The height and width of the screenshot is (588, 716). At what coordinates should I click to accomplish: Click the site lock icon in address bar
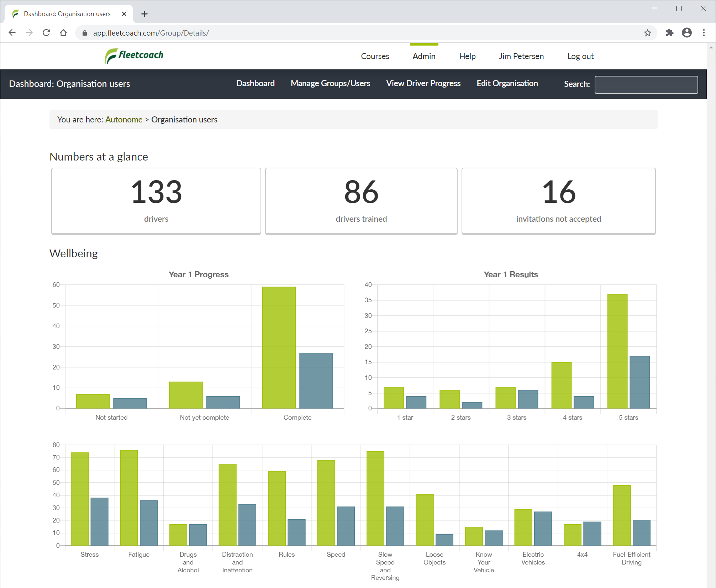(x=85, y=33)
